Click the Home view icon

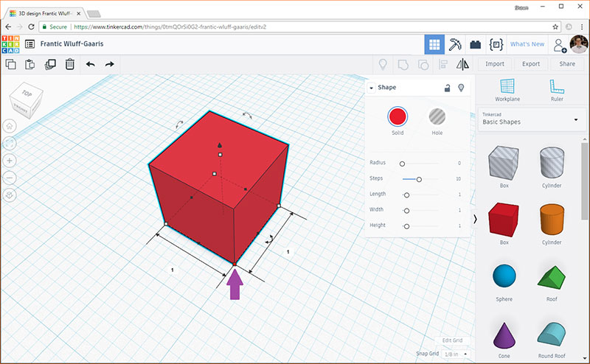click(x=10, y=126)
